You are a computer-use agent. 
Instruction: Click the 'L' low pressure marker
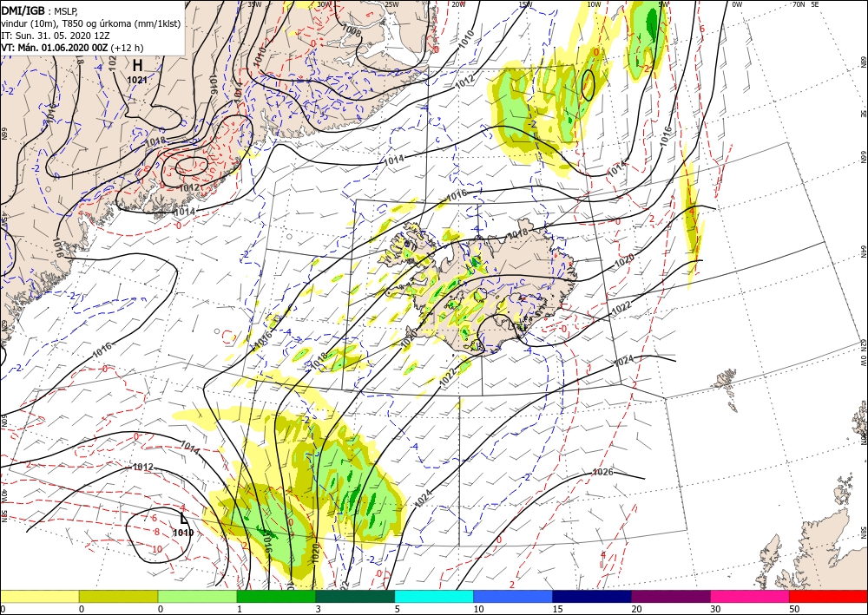(x=185, y=518)
